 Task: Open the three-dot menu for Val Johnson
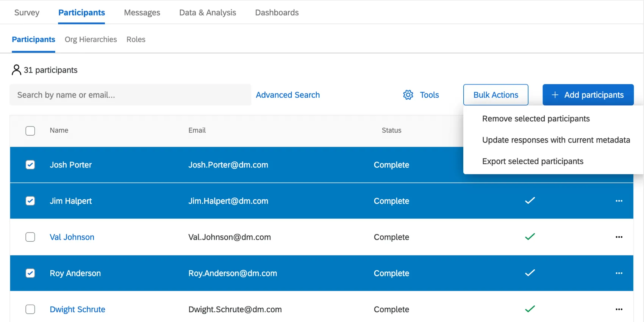[619, 237]
